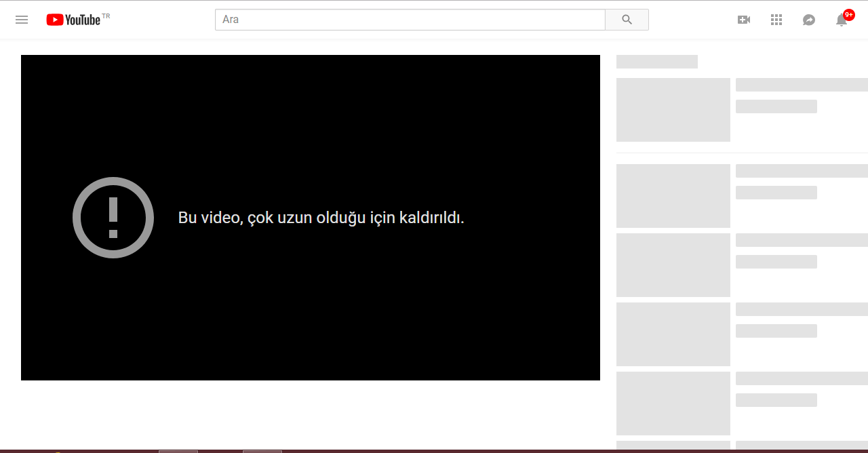The width and height of the screenshot is (868, 453).
Task: Click the magnifier search button
Action: pyautogui.click(x=627, y=20)
